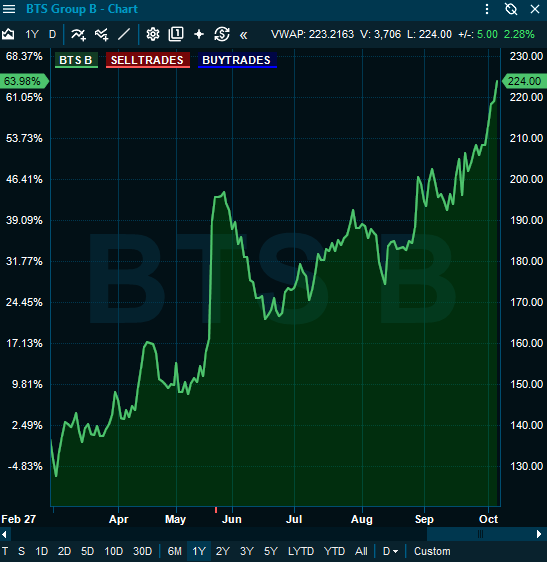547x562 pixels.
Task: Click the mountain chart type icon
Action: click(x=8, y=34)
